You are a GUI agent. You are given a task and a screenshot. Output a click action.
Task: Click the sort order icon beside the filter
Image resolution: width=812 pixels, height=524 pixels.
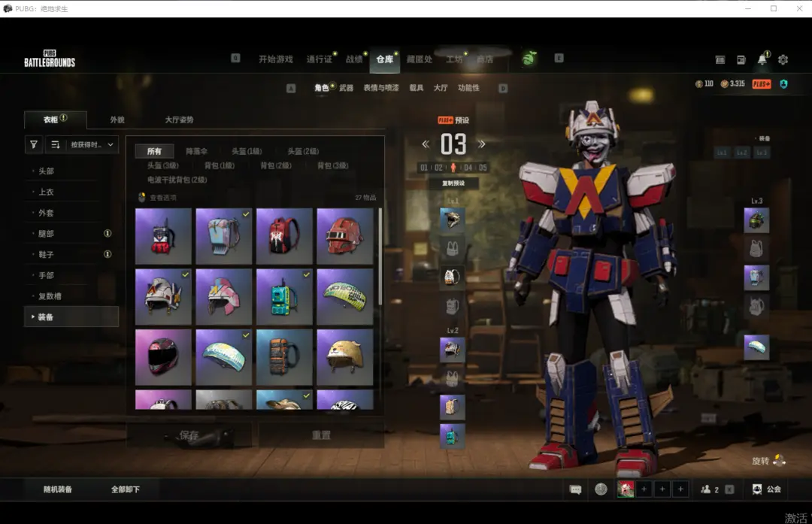click(56, 144)
